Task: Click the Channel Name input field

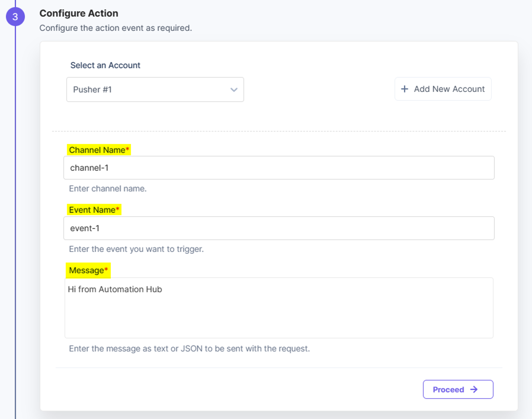Action: (279, 168)
